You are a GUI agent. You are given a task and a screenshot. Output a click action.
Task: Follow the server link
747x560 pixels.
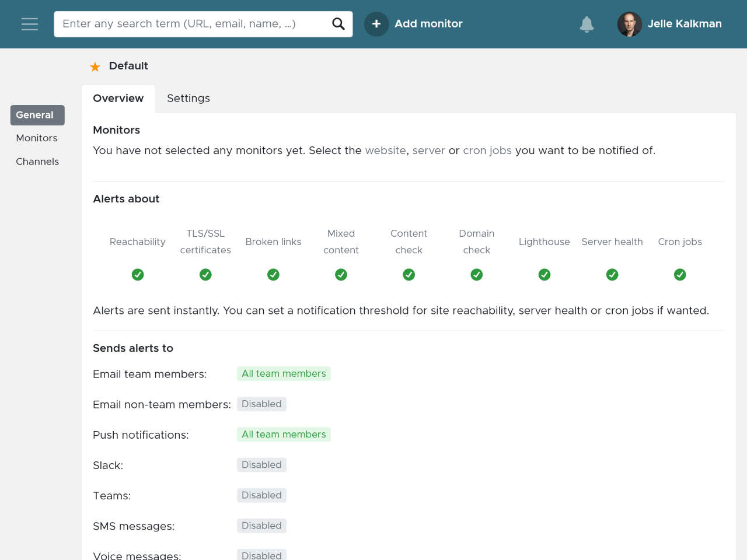429,150
